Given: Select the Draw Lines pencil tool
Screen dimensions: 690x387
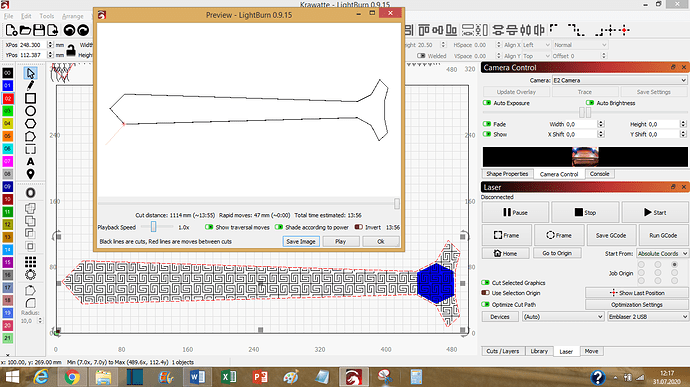Looking at the screenshot, I should coord(30,85).
